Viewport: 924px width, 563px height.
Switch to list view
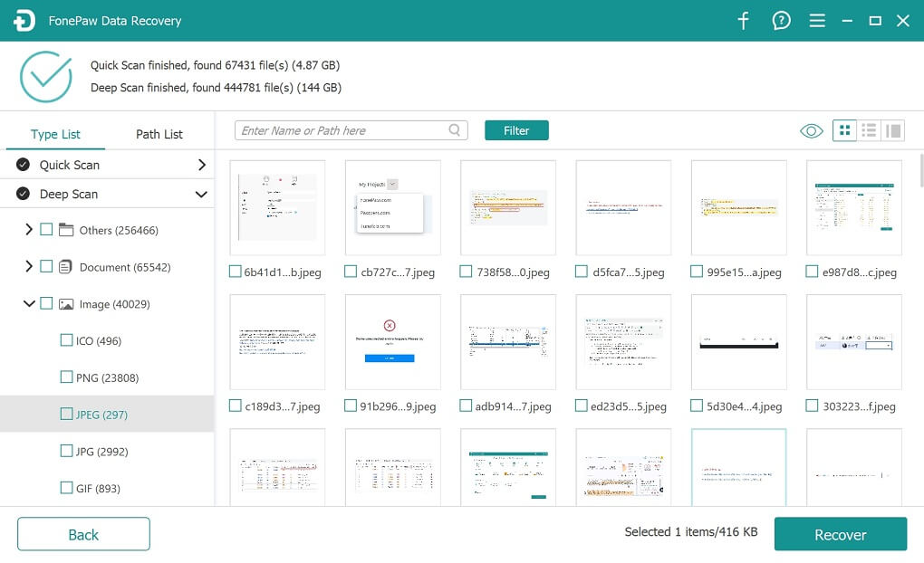pos(869,130)
